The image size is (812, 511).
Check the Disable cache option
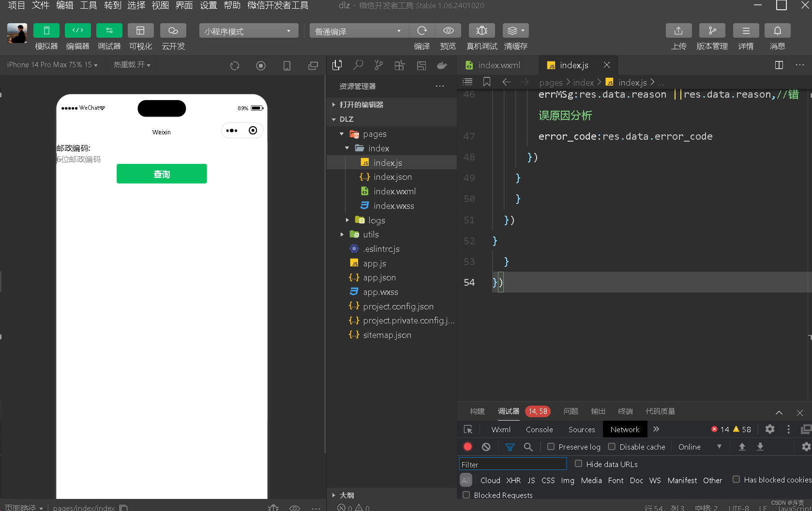pos(612,447)
